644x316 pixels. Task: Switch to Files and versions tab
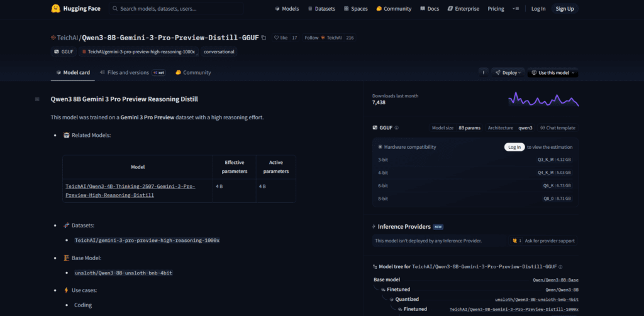128,73
